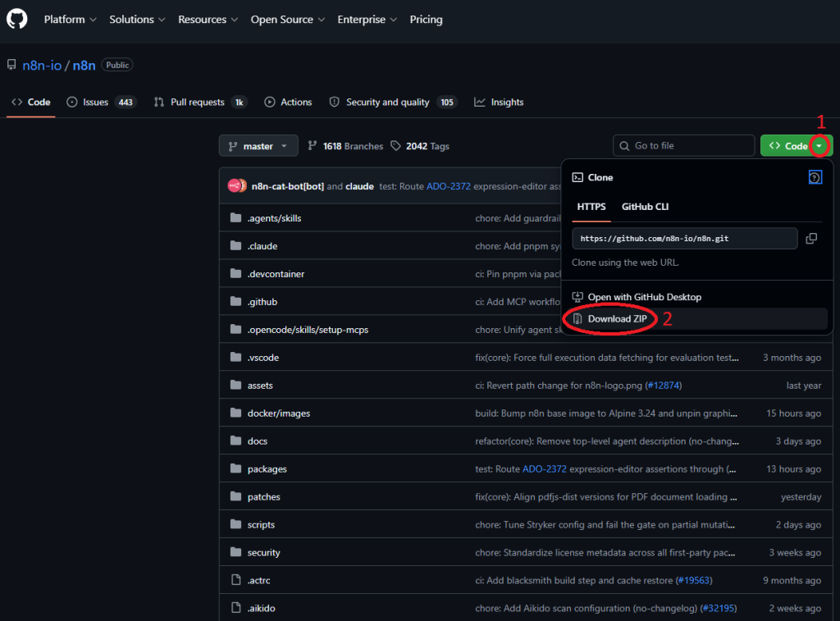840x621 pixels.
Task: Select the HTTPS clone tab
Action: [x=591, y=206]
